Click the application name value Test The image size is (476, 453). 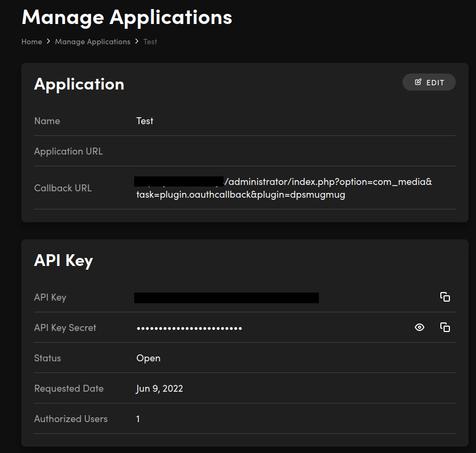pyautogui.click(x=145, y=121)
